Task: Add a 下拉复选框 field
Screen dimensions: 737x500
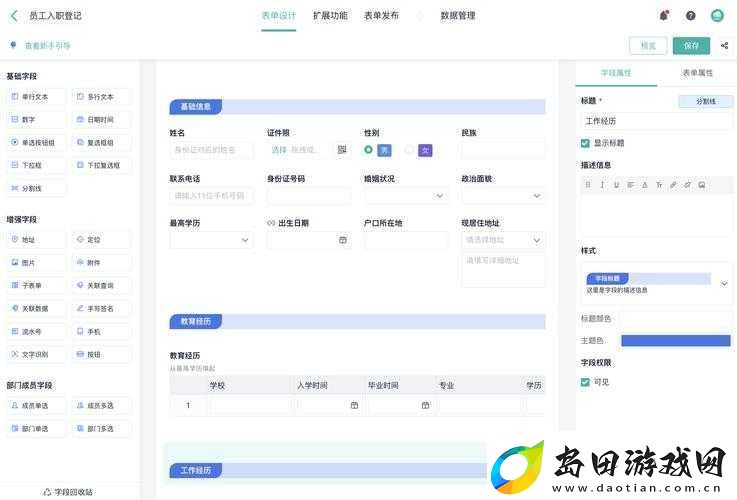Action: pyautogui.click(x=102, y=165)
